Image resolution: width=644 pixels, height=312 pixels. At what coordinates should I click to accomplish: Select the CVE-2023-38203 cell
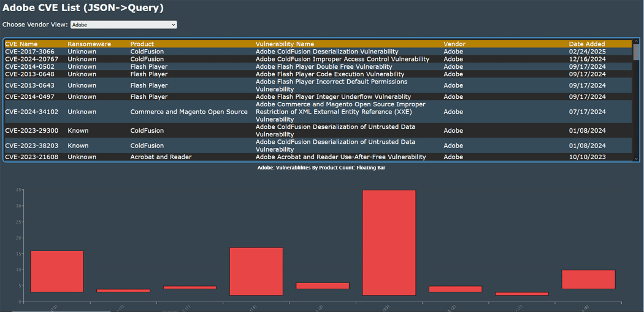32,146
